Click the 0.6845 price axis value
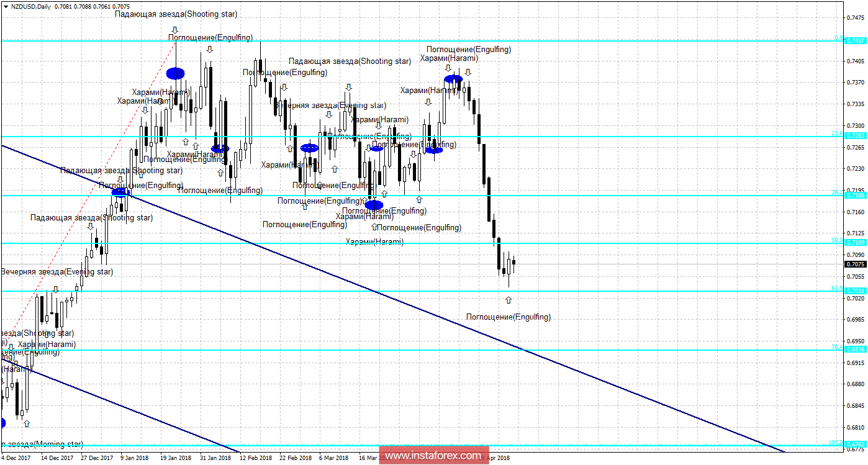868x465 pixels. click(x=856, y=406)
